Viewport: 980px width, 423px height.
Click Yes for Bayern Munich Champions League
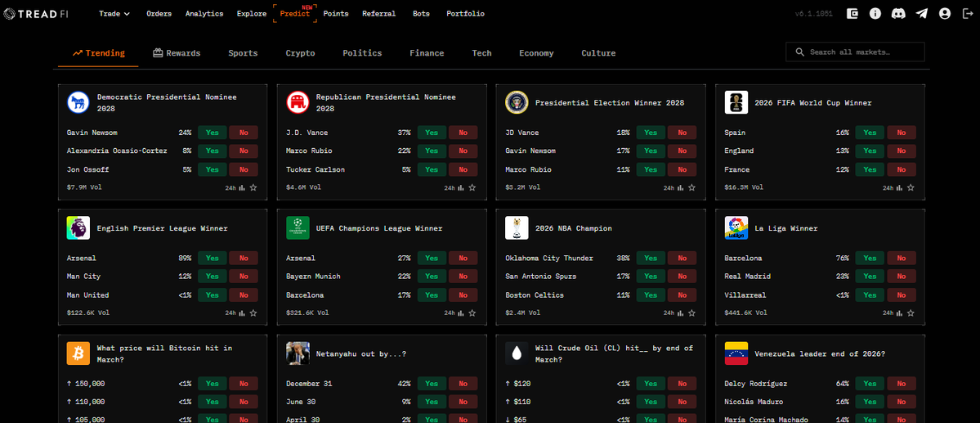click(432, 276)
